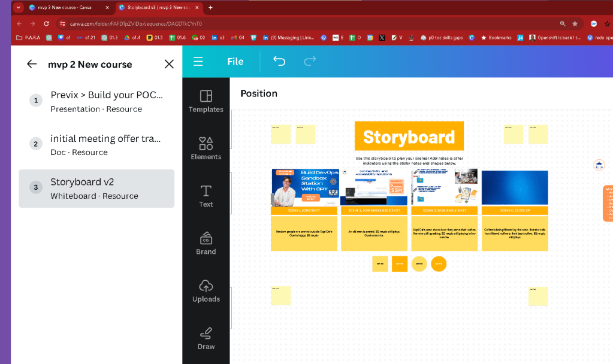The width and height of the screenshot is (613, 364).
Task: Undo the last action
Action: tap(279, 61)
